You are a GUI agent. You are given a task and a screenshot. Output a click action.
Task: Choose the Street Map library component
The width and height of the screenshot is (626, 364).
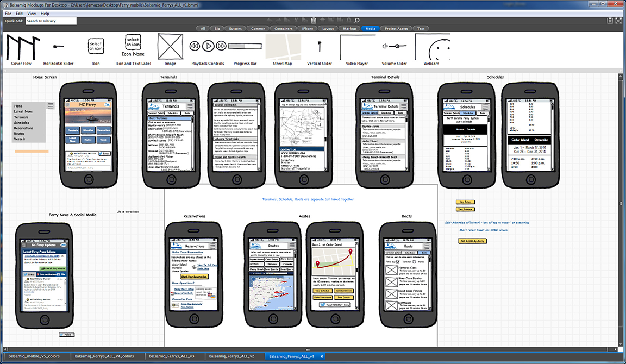[x=282, y=49]
